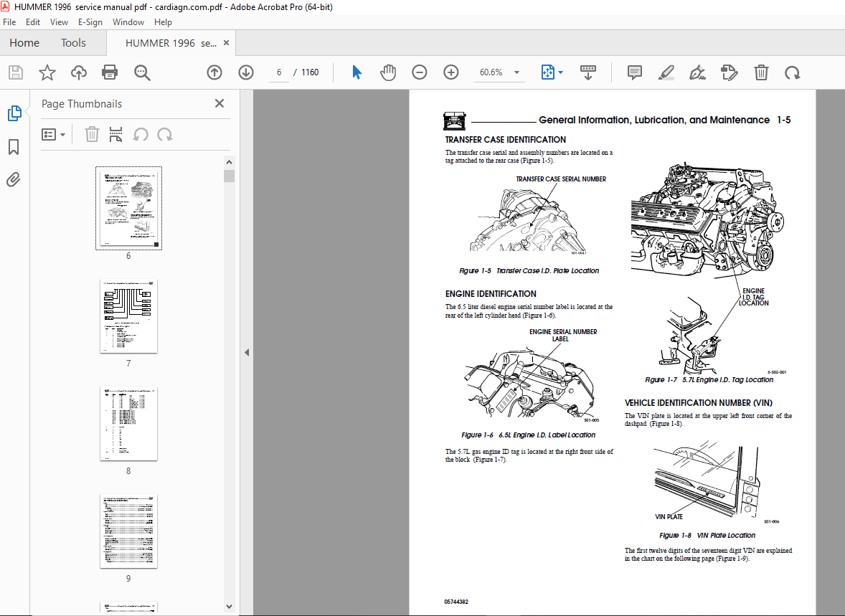Click the delete pages trash icon
This screenshot has width=845, height=616.
(761, 72)
